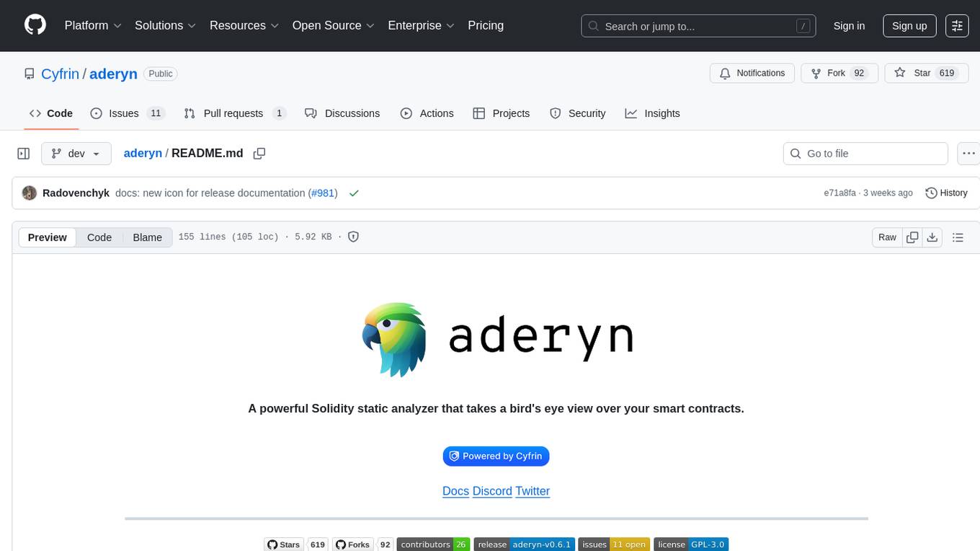Open the Discord link
Screen dimensions: 980x551
[492, 491]
